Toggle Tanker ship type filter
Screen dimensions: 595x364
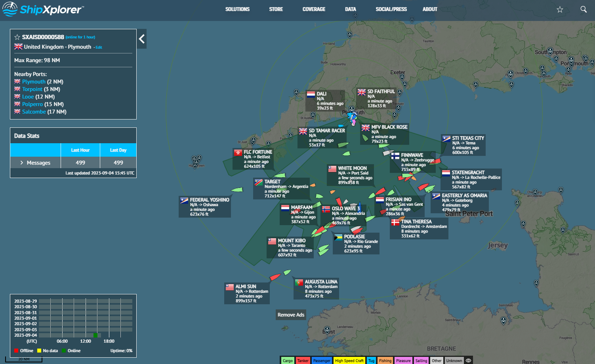pos(303,360)
